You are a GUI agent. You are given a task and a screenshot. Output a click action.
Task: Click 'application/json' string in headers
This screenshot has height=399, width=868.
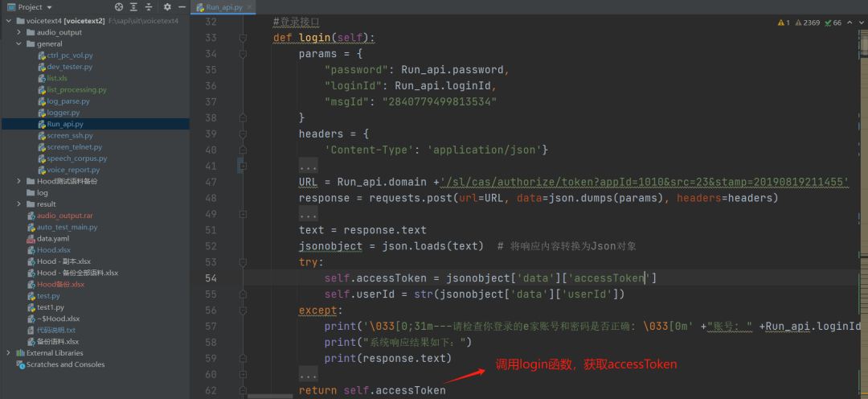coord(485,150)
